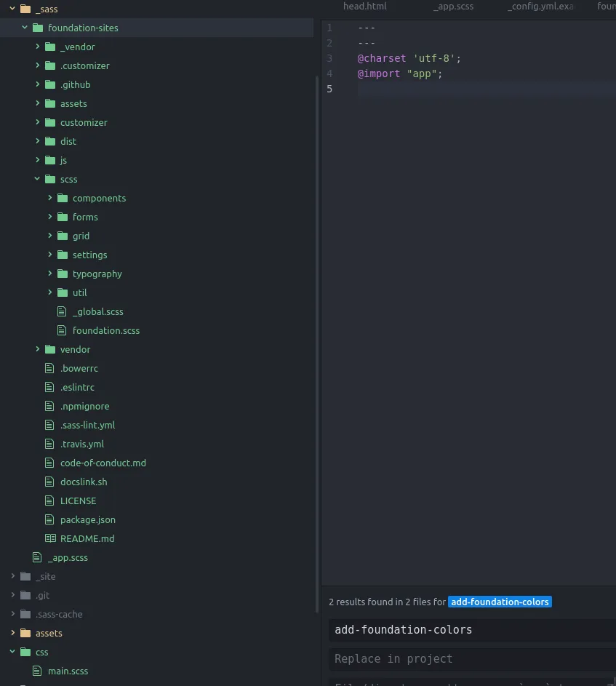Collapse the scss folder chevron
Screen dimensions: 616x686
pyautogui.click(x=38, y=179)
